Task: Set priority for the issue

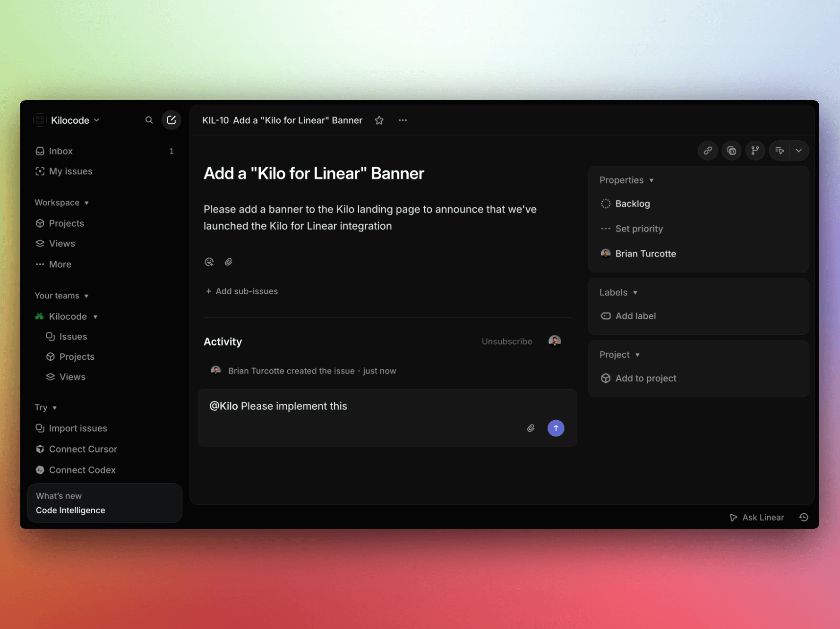Action: click(633, 229)
